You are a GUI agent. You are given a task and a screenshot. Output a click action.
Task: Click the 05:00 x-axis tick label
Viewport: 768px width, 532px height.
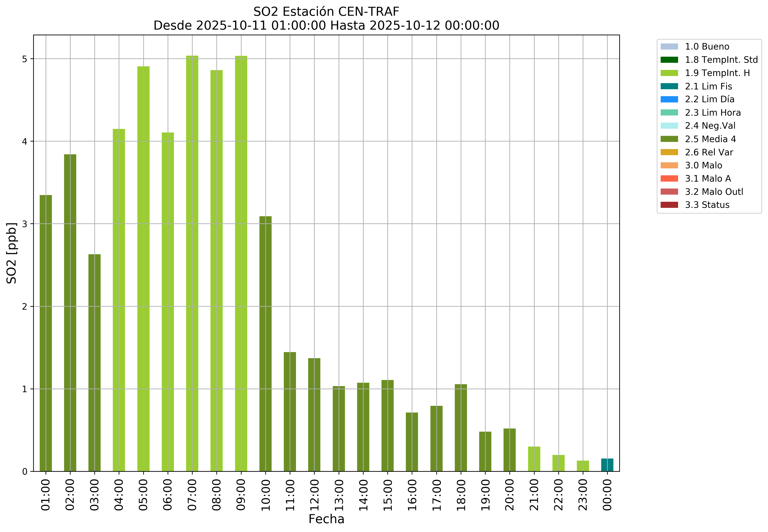point(143,495)
